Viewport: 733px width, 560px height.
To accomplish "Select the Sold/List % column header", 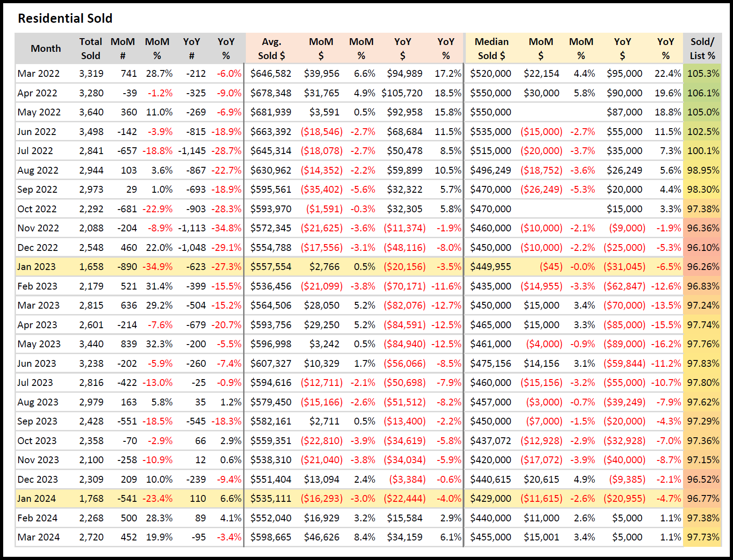I will point(702,49).
